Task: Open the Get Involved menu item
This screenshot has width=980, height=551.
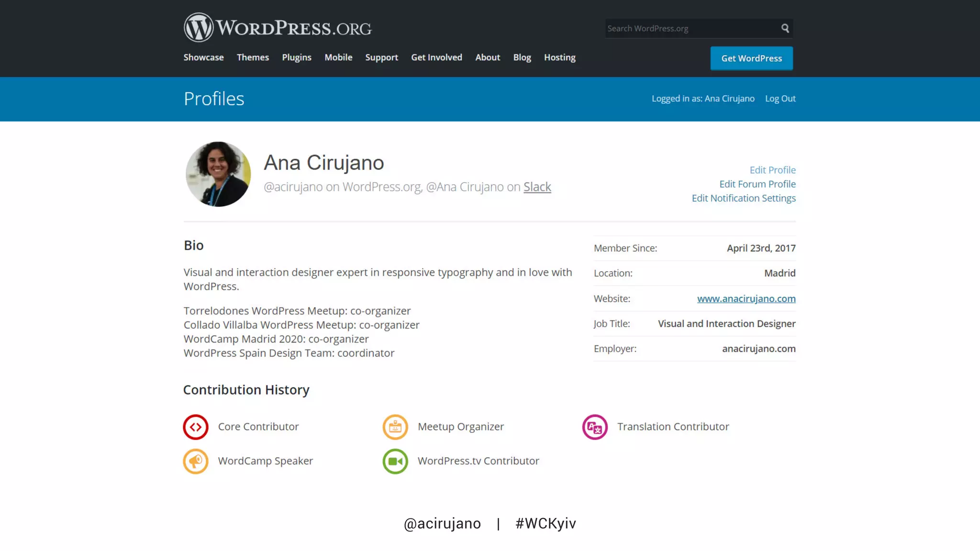Action: pos(436,57)
